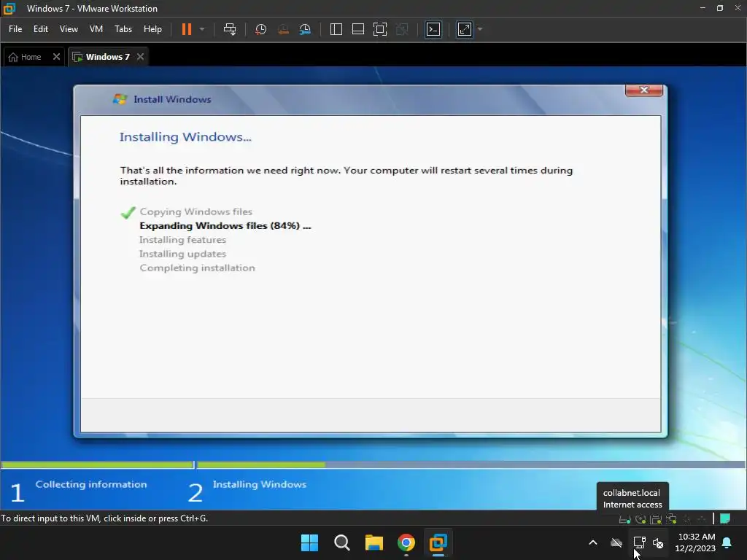The width and height of the screenshot is (747, 560).
Task: Click 'To direct input to this VM' message
Action: tap(104, 518)
